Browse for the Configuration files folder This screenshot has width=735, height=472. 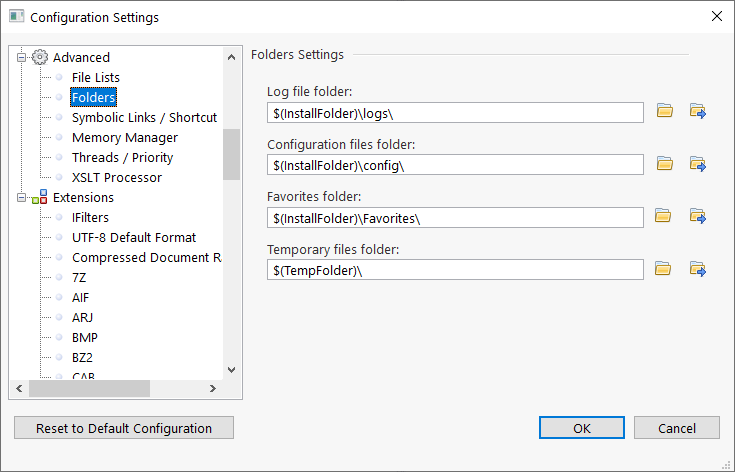click(665, 164)
